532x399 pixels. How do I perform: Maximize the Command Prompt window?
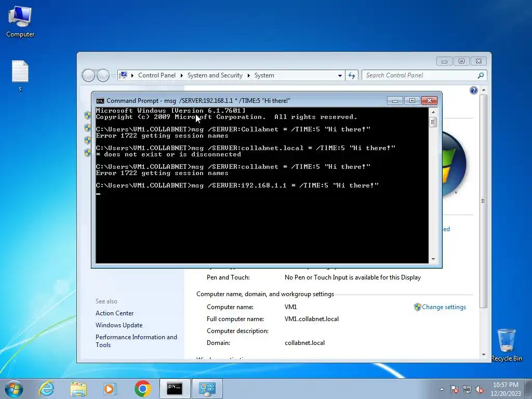412,101
